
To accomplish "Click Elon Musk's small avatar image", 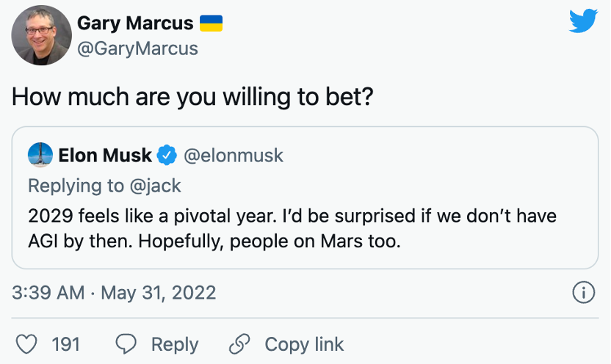I will [x=40, y=156].
